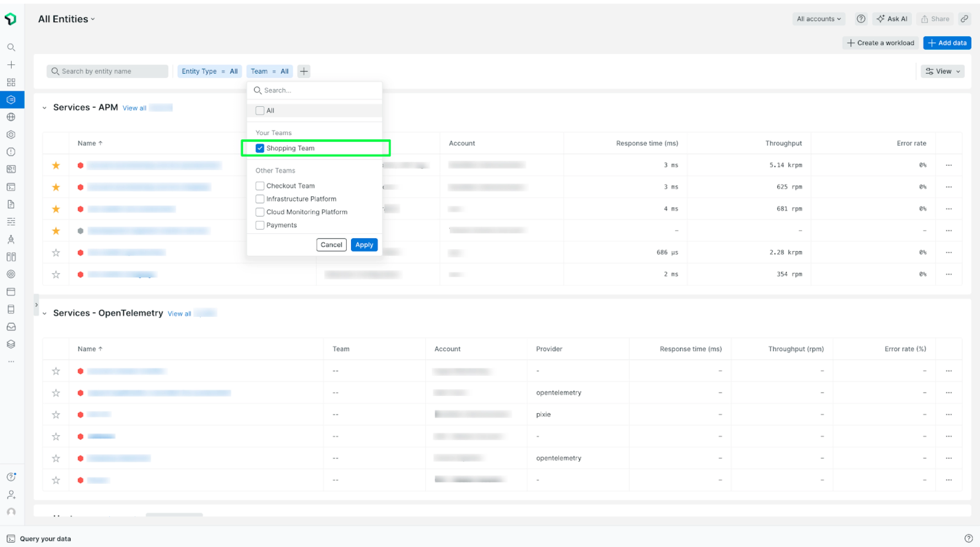
Task: Uncheck the Shopping Team checkbox
Action: pyautogui.click(x=260, y=148)
